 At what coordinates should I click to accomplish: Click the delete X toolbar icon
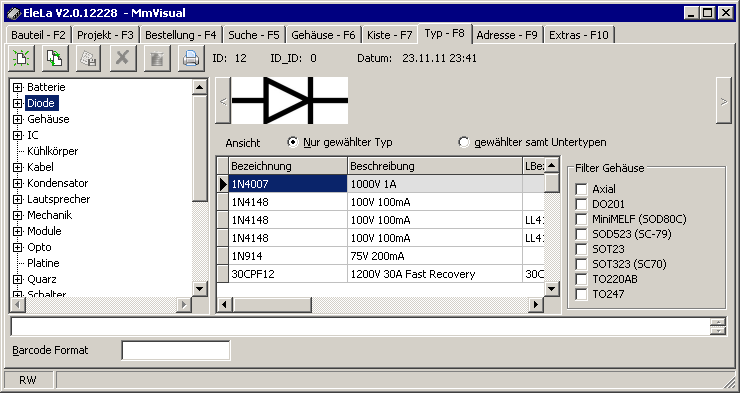pyautogui.click(x=123, y=59)
